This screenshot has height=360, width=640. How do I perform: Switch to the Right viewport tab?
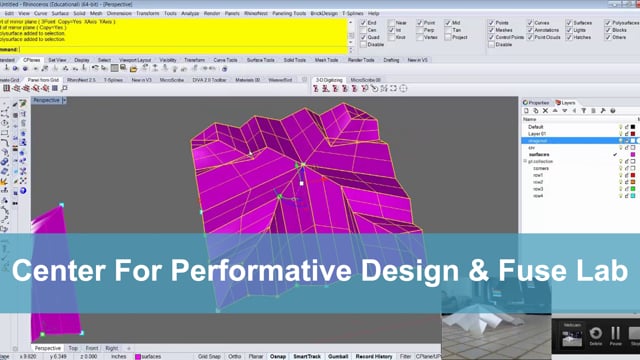(x=111, y=348)
